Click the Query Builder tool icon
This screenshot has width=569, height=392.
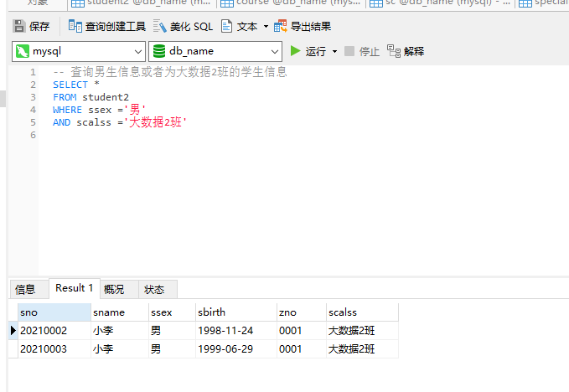[x=75, y=26]
